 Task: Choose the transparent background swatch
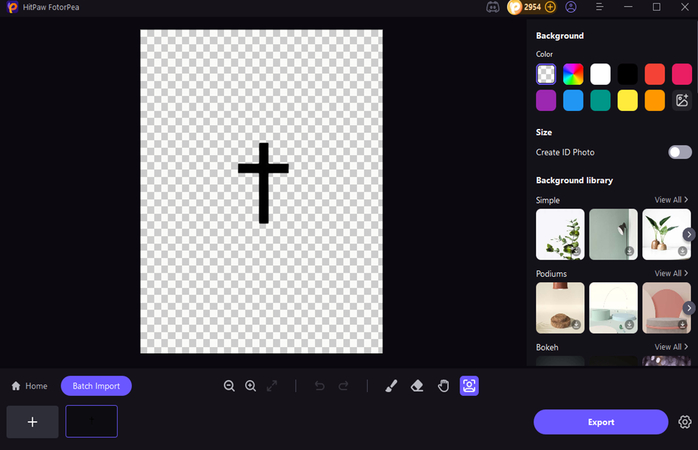tap(546, 74)
